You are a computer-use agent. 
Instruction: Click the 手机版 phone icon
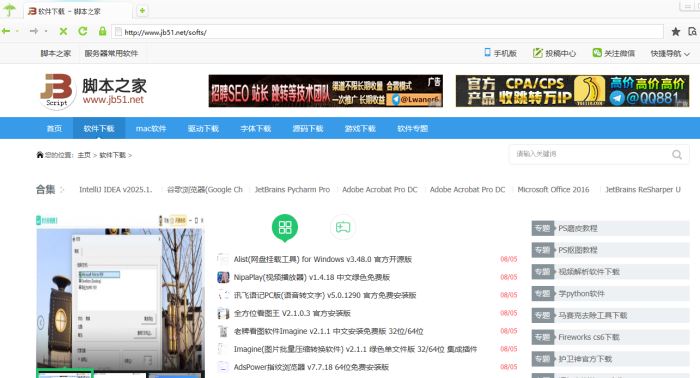(487, 53)
